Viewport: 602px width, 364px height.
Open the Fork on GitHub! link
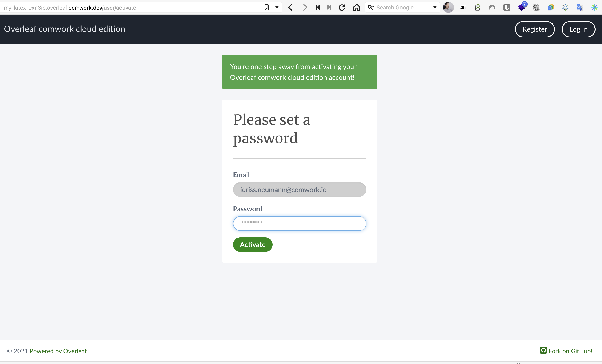tap(571, 351)
